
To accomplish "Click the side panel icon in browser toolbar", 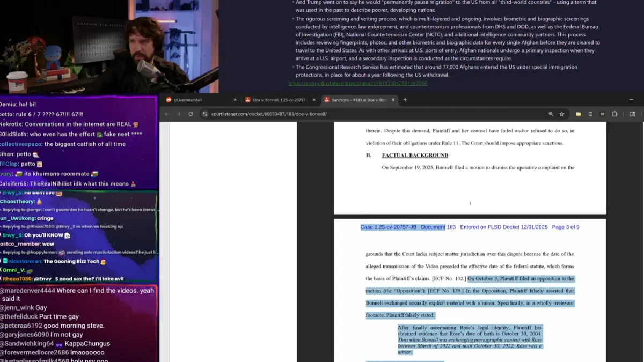I will tap(632, 114).
